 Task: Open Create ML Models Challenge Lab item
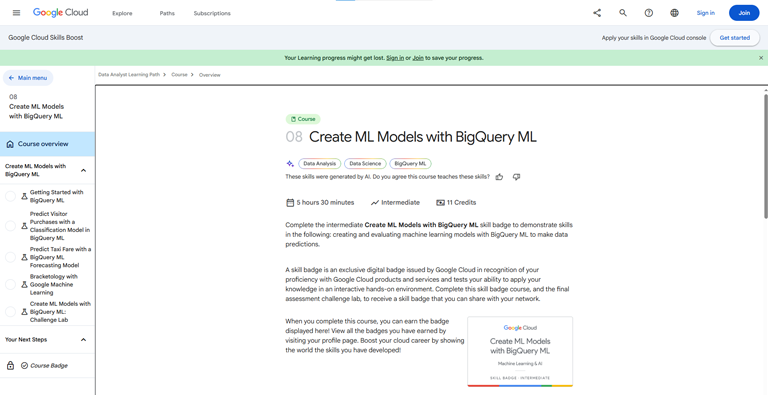[x=60, y=312]
